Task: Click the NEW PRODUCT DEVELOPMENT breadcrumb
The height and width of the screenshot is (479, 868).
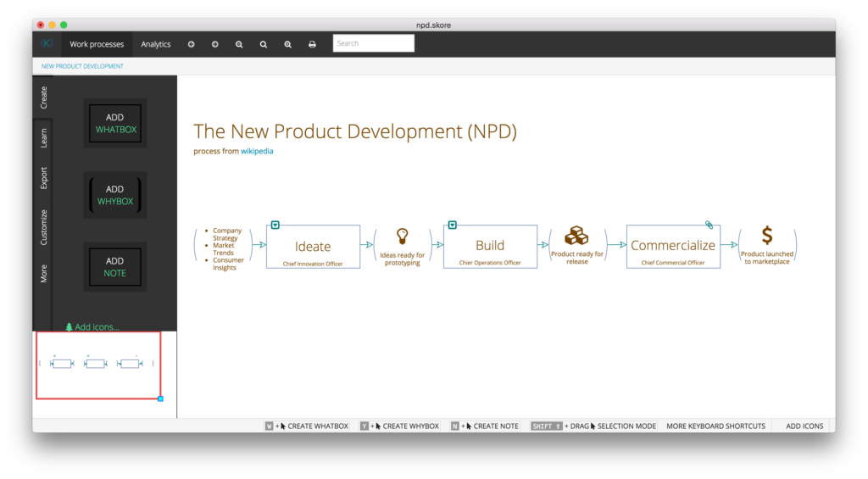Action: 82,66
